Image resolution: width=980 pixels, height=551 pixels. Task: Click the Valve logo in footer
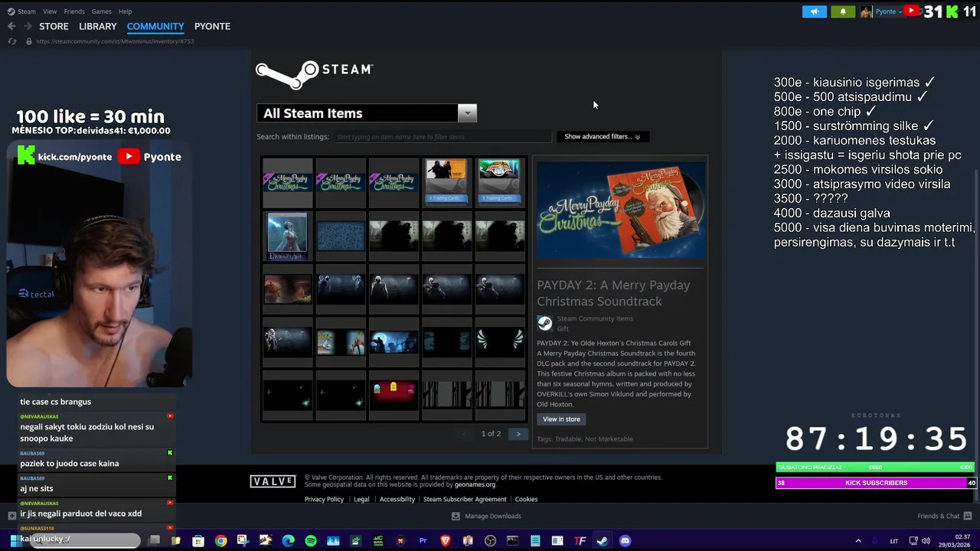(x=273, y=481)
